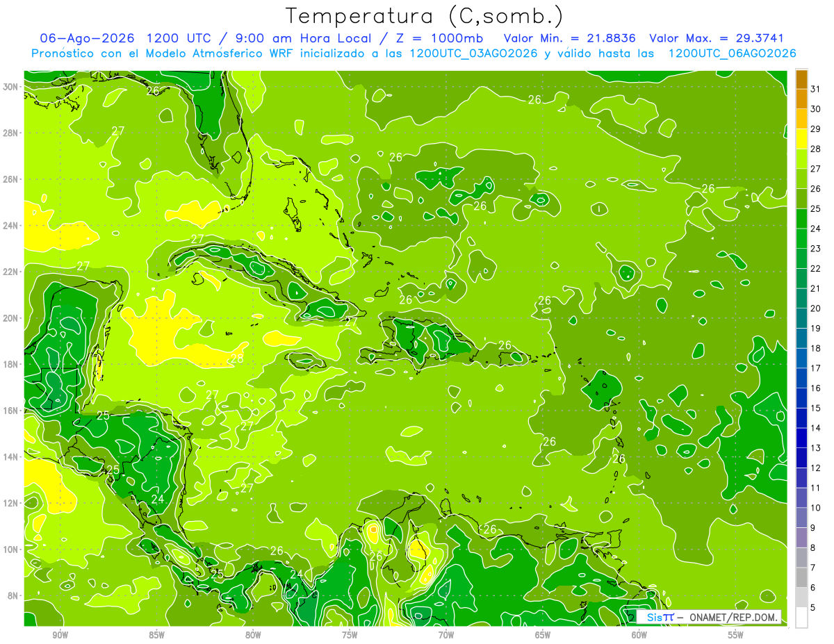Click the legend value label 31

tap(815, 89)
